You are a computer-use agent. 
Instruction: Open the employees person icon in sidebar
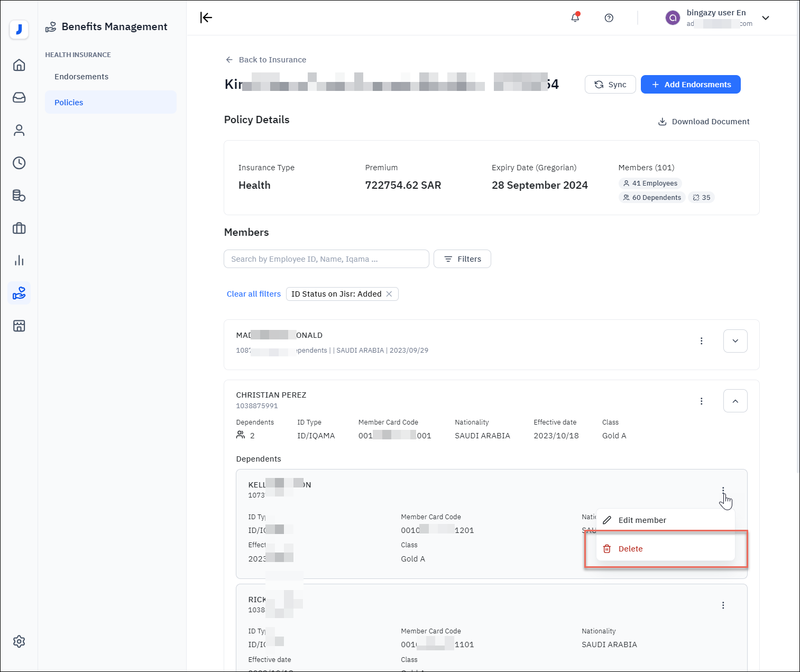point(19,131)
